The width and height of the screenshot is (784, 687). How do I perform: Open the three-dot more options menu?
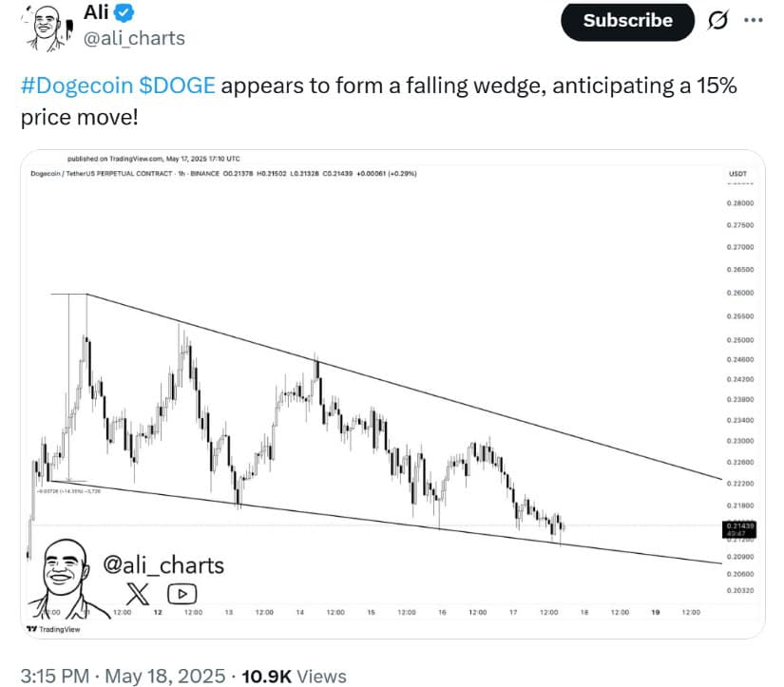click(753, 21)
